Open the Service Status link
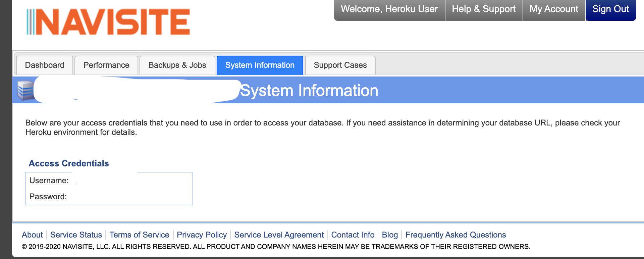Screen dimensions: 644x259 [76, 235]
